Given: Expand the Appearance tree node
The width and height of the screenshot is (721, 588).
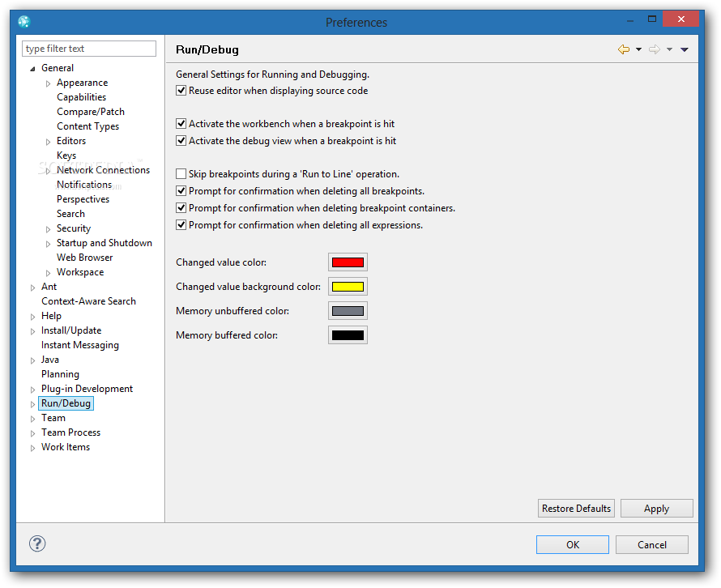Looking at the screenshot, I should click(49, 83).
